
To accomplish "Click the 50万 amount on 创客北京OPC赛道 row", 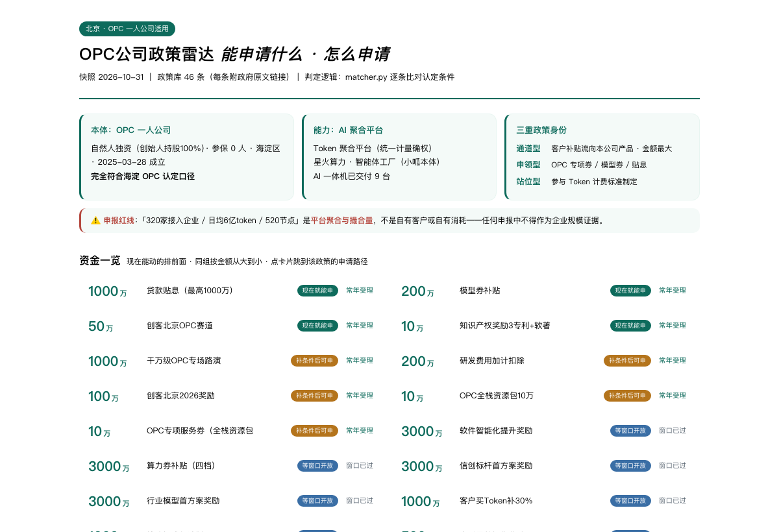I will (101, 326).
